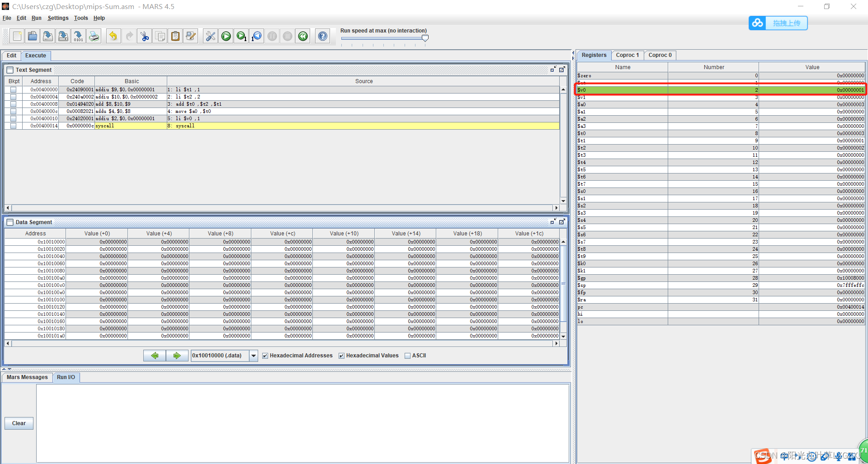Open Find/Replace tool icon
The height and width of the screenshot is (464, 868).
191,36
